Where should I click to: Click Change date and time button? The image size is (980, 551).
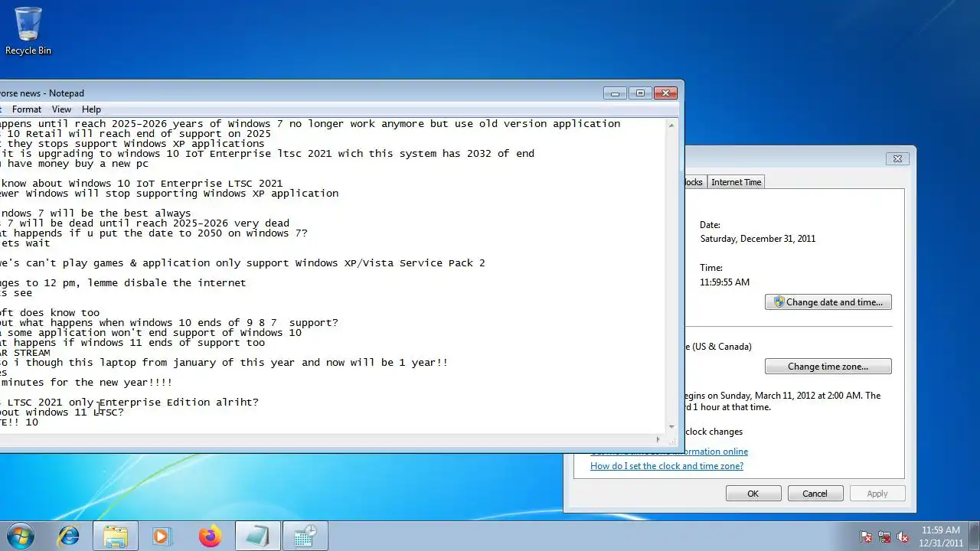828,302
